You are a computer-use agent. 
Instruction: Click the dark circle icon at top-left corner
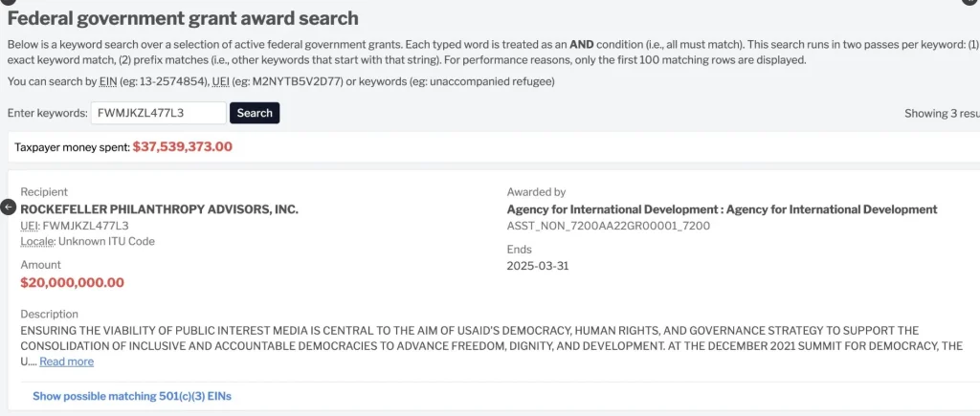(x=9, y=2)
